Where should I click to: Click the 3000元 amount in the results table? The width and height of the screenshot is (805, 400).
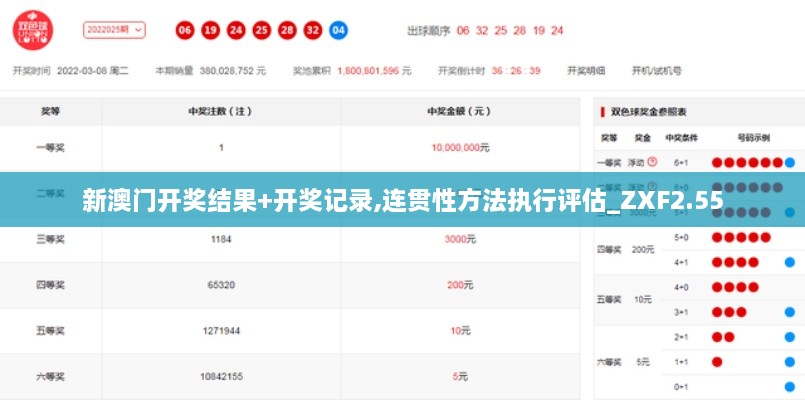460,239
